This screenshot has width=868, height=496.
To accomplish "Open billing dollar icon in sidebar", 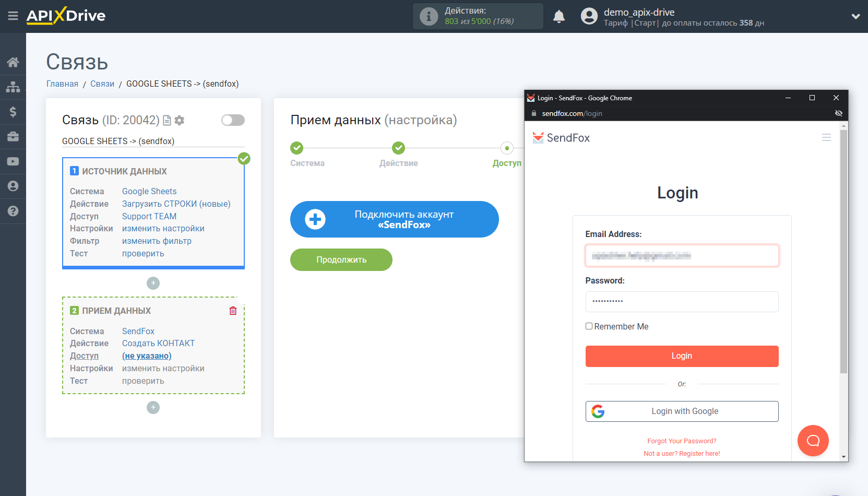I will [x=13, y=112].
